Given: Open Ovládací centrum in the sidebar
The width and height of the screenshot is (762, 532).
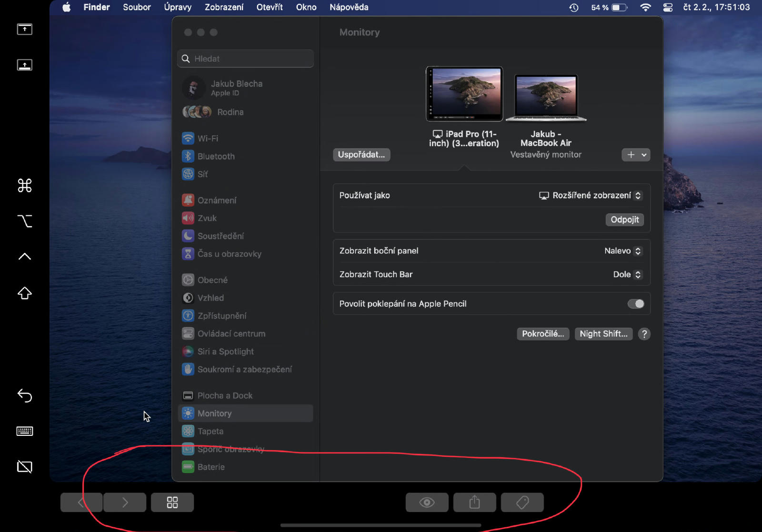Looking at the screenshot, I should click(245, 334).
